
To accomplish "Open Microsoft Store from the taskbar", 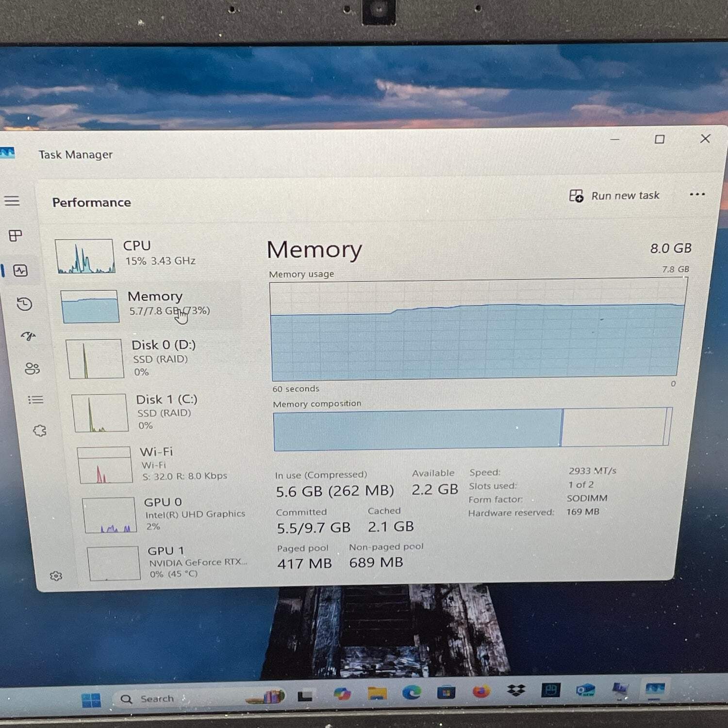I will click(x=446, y=692).
